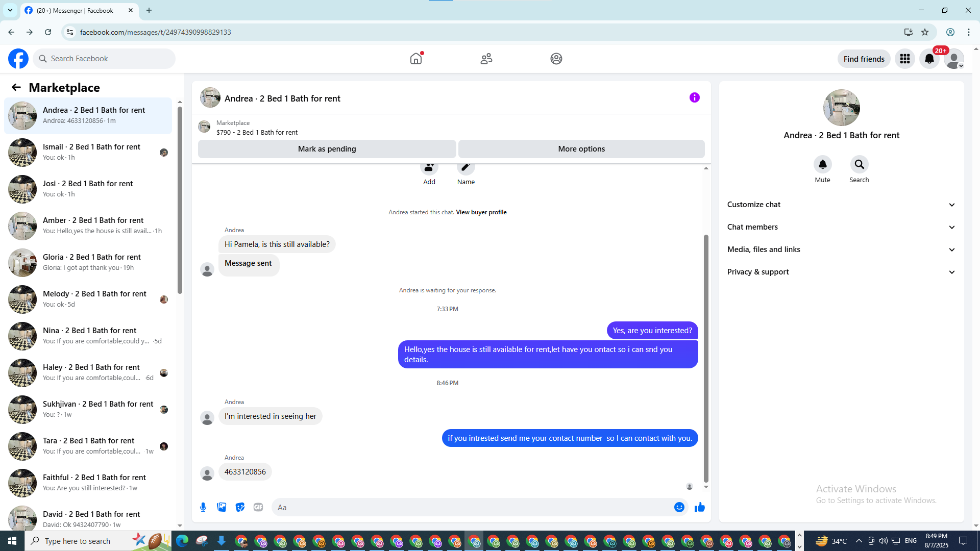The height and width of the screenshot is (551, 980).
Task: Open conversation with Josi
Action: click(x=88, y=189)
